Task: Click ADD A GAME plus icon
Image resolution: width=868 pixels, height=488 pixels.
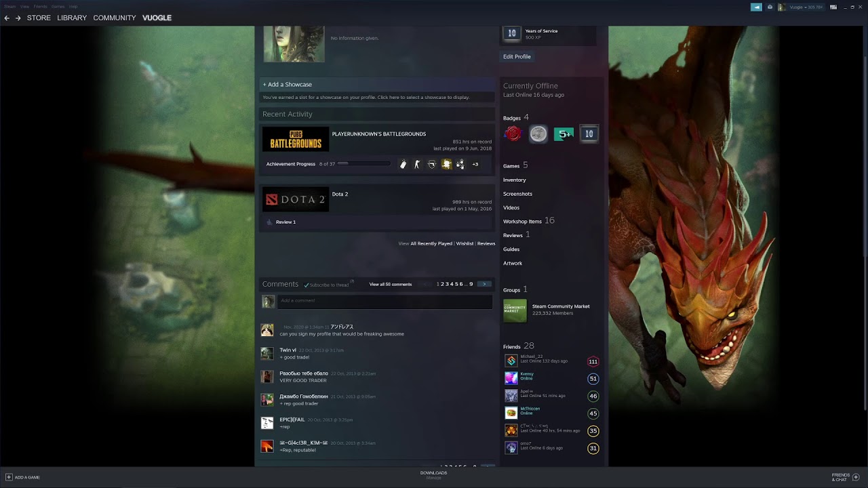Action: coord(9,477)
